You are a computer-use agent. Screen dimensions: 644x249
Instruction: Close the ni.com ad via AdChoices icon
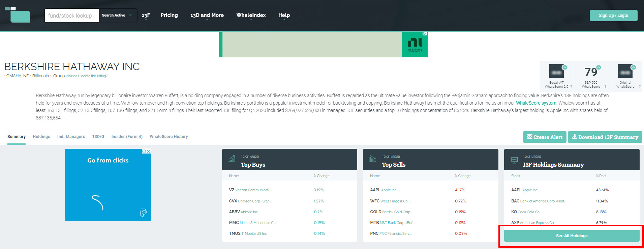point(425,34)
